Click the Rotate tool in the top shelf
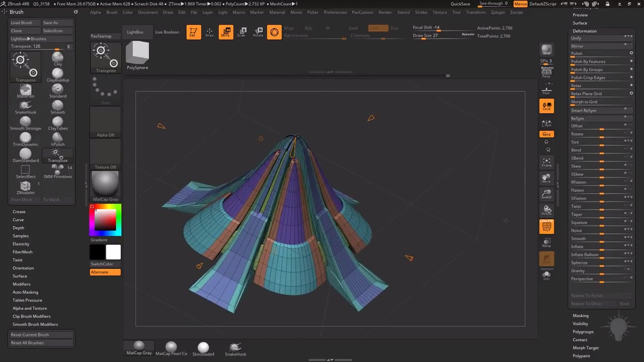Image resolution: width=644 pixels, height=362 pixels. [x=258, y=32]
